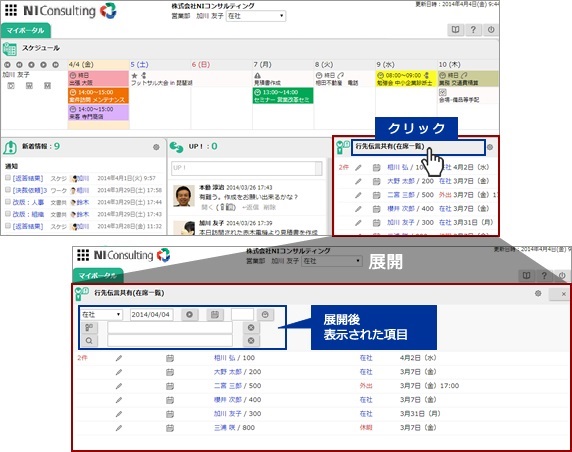Click the manual book icon at top right
The width and height of the screenshot is (572, 452).
pos(455,30)
